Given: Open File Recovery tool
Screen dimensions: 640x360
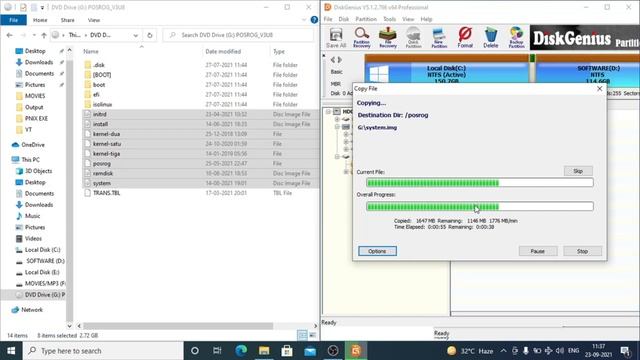Looking at the screenshot, I should pos(388,38).
